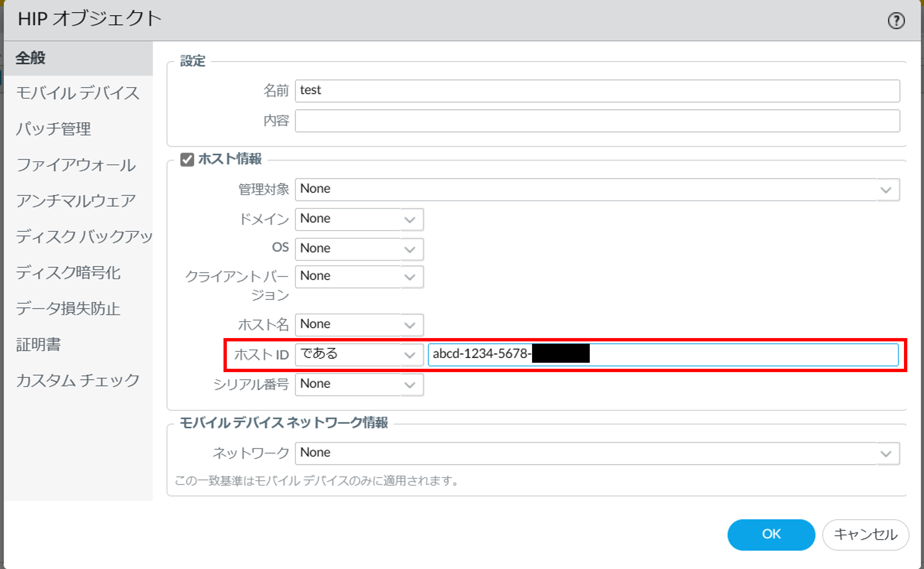Open the 証明書 tab
This screenshot has width=924, height=569.
point(38,344)
